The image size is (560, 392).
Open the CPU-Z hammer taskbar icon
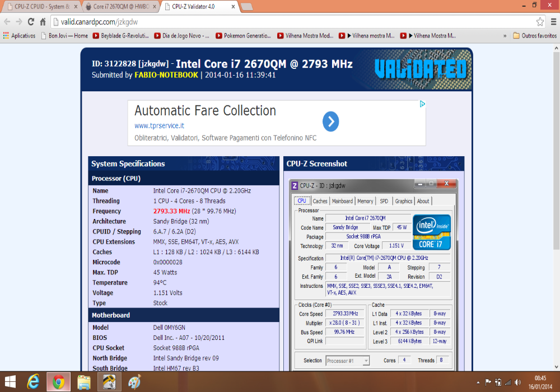click(109, 382)
